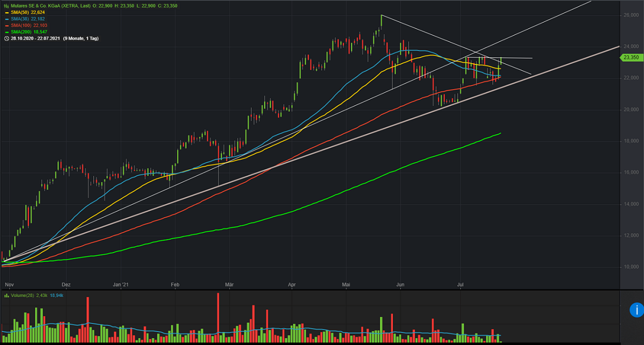The height and width of the screenshot is (345, 644).
Task: Click the 12,000 price axis label
Action: tap(630, 235)
